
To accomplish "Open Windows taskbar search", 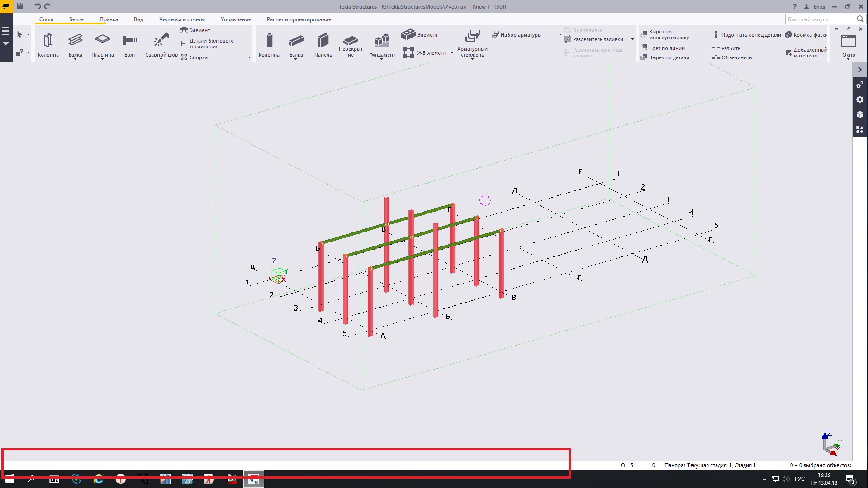I will pos(31,479).
